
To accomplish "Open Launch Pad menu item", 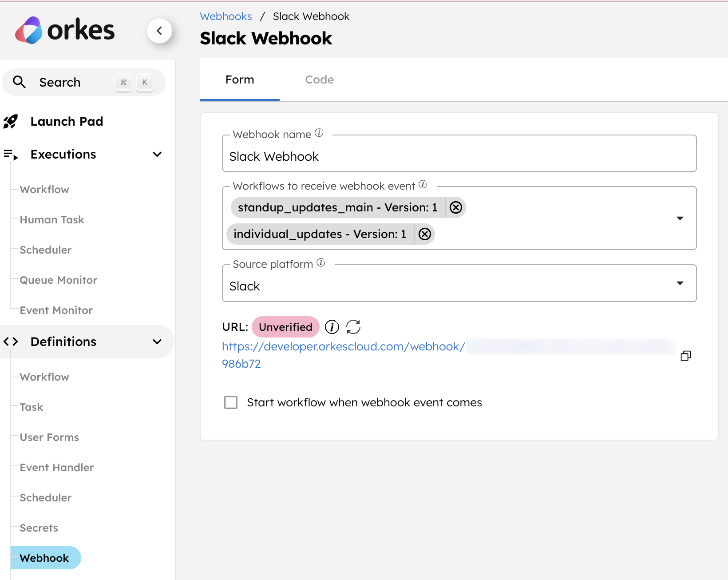I will pyautogui.click(x=67, y=121).
